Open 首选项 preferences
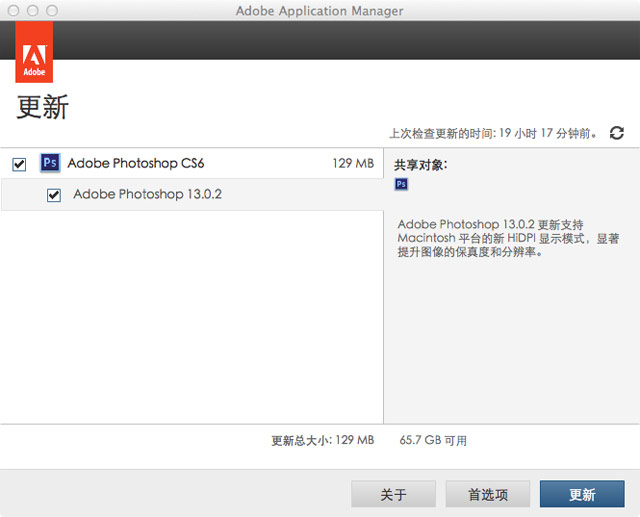The height and width of the screenshot is (517, 640). point(488,494)
